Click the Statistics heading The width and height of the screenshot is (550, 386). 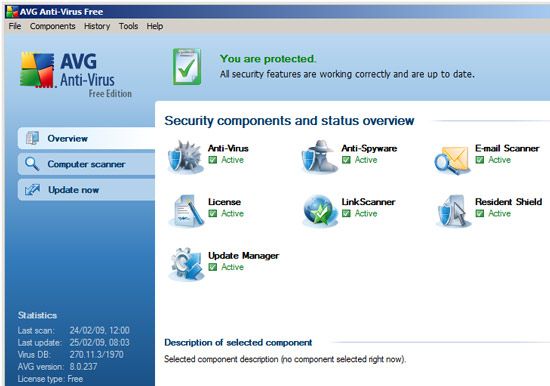pos(37,315)
